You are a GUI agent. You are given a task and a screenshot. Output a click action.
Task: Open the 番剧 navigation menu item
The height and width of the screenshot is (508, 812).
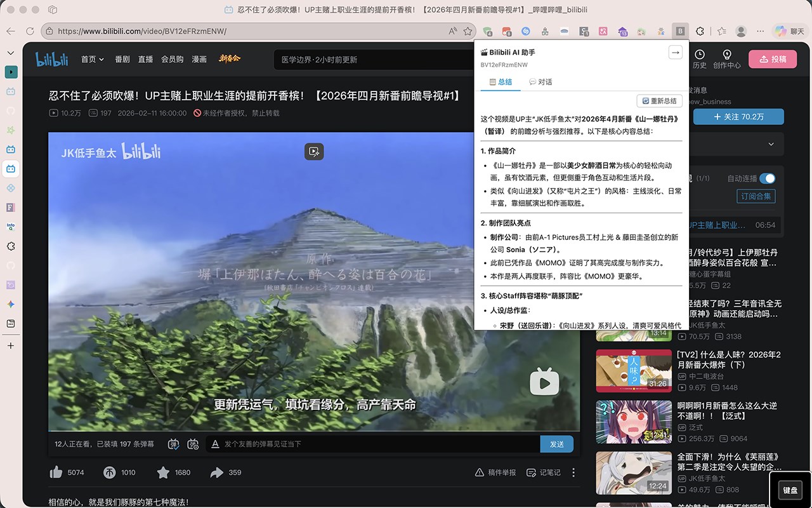[x=122, y=59]
